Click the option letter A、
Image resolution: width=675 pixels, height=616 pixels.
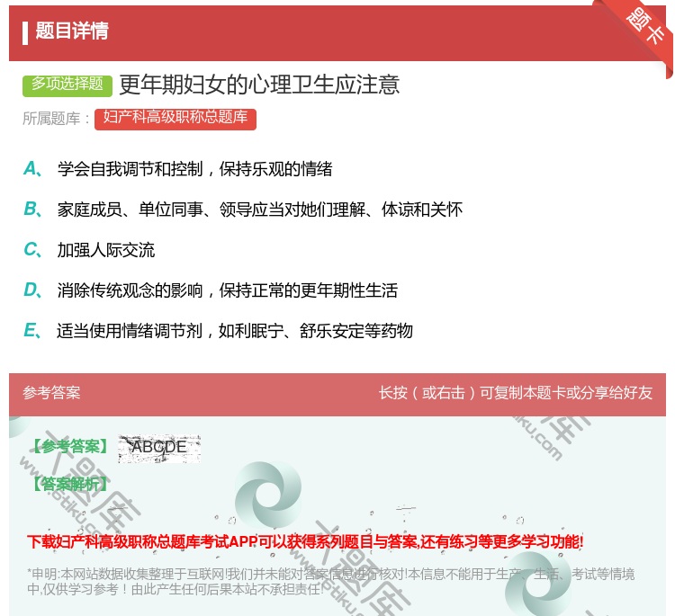[x=32, y=169]
